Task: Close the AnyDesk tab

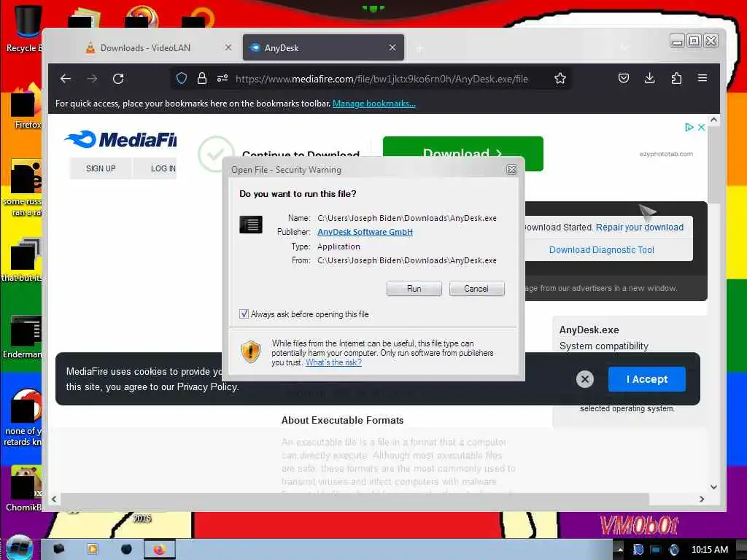Action: coord(392,47)
